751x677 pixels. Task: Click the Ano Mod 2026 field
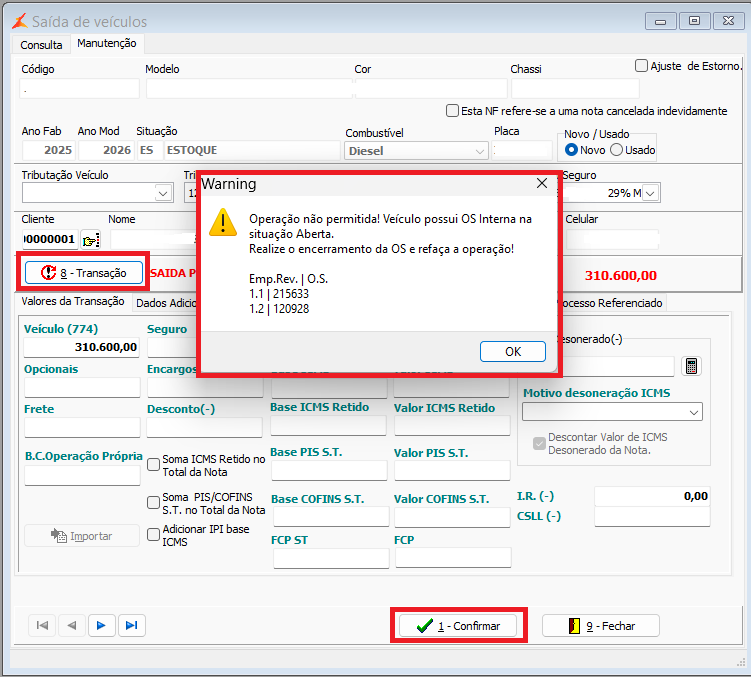pyautogui.click(x=105, y=150)
